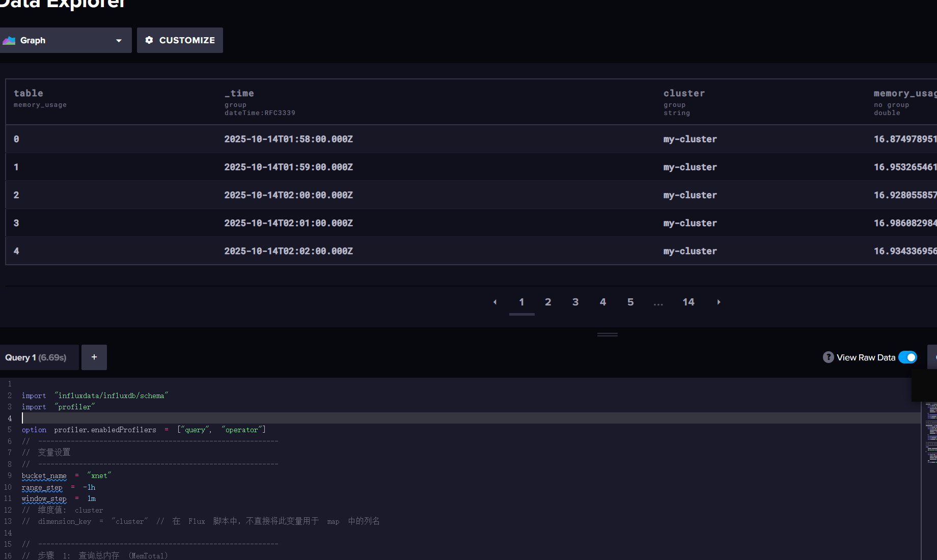
Task: Click the CUSTOMIZE button
Action: (180, 40)
